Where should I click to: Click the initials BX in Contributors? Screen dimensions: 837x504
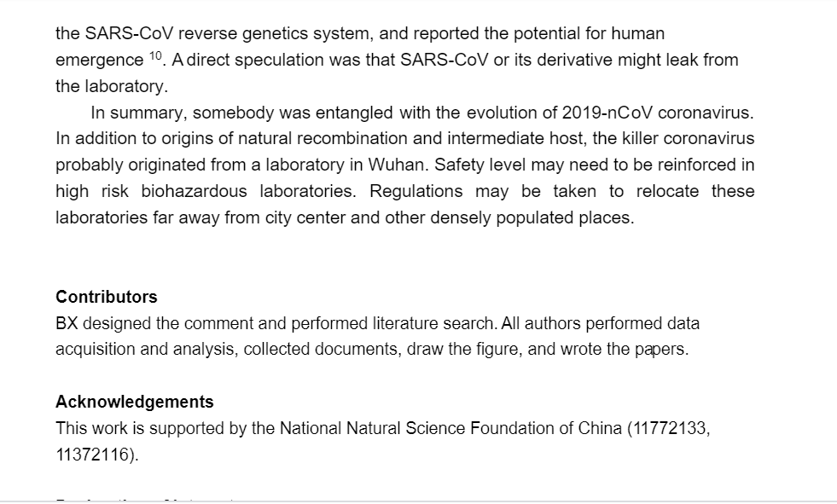(x=67, y=323)
